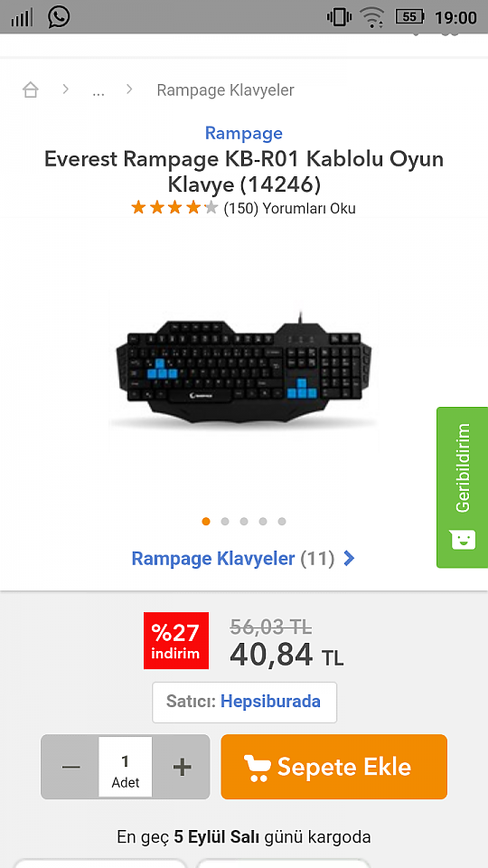Image resolution: width=488 pixels, height=868 pixels.
Task: Select the last image carousel dot
Action: pos(282,522)
